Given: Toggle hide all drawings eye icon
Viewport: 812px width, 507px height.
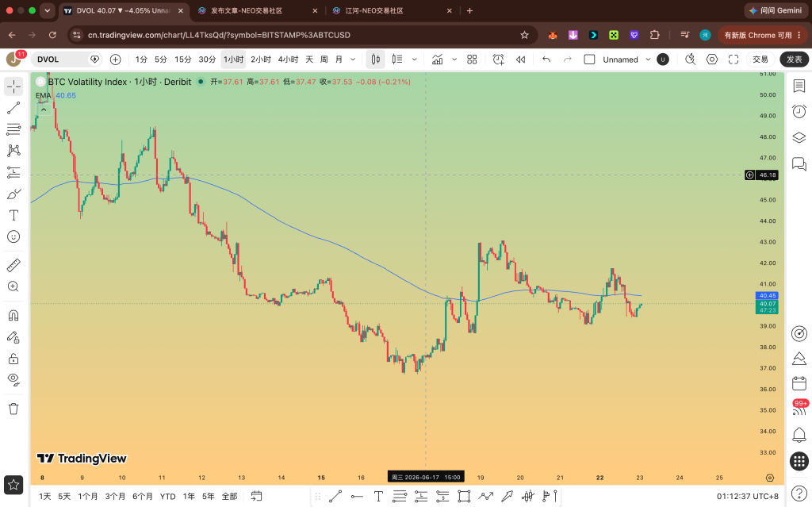Looking at the screenshot, I should click(13, 379).
